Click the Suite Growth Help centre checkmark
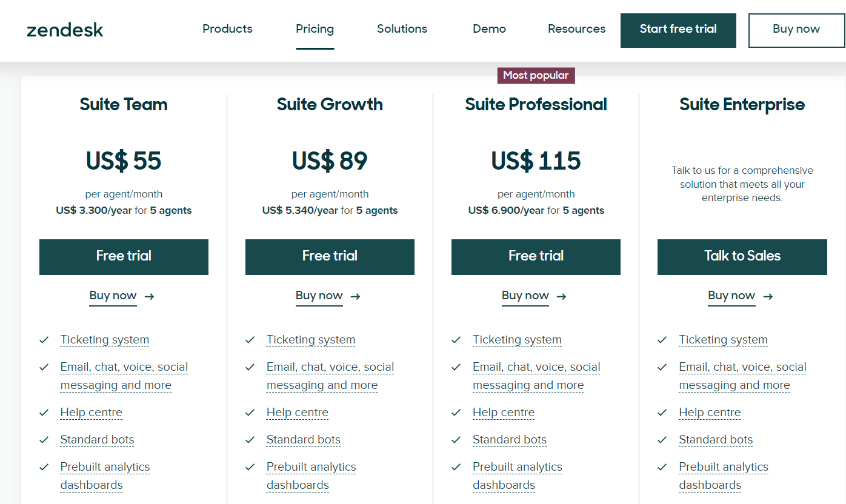Viewport: 846px width, 504px height. pos(250,413)
